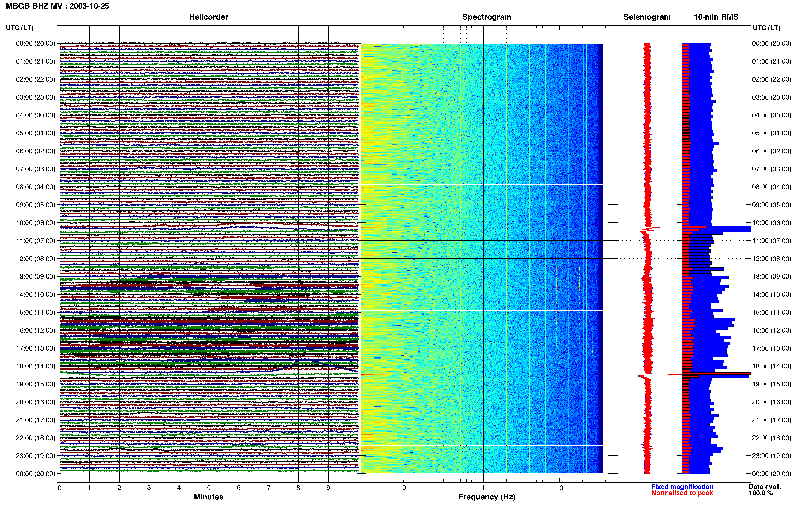
Task: Click the right '08:00 (04:00)' time label
Action: pos(772,187)
